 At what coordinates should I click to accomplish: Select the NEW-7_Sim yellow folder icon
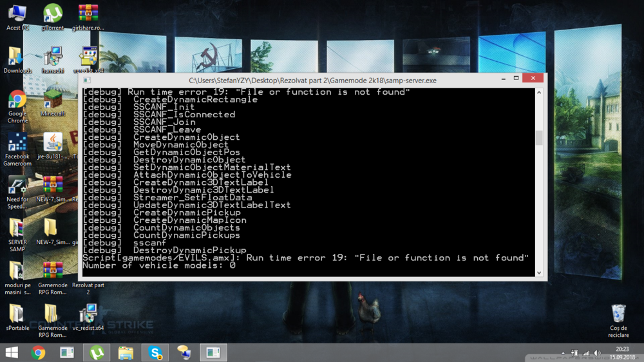click(x=53, y=231)
